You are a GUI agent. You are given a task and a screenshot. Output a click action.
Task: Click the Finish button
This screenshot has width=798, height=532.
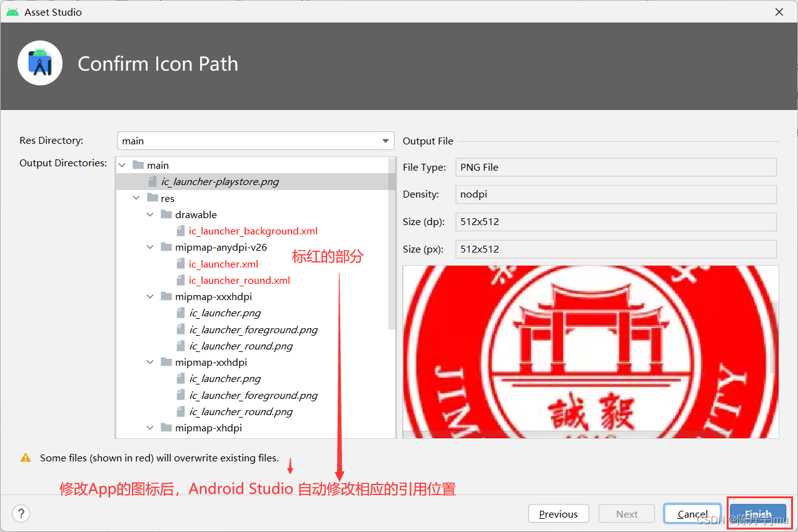pos(758,514)
